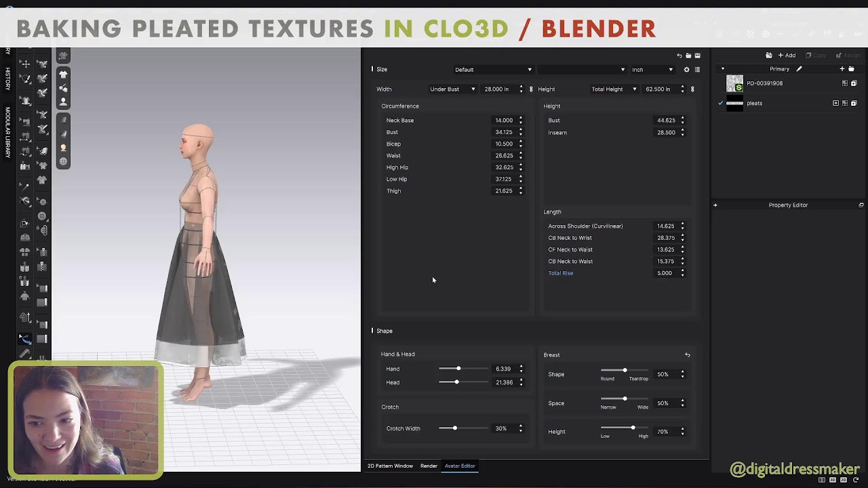
Task: Click the list view icon beside gear
Action: click(697, 69)
